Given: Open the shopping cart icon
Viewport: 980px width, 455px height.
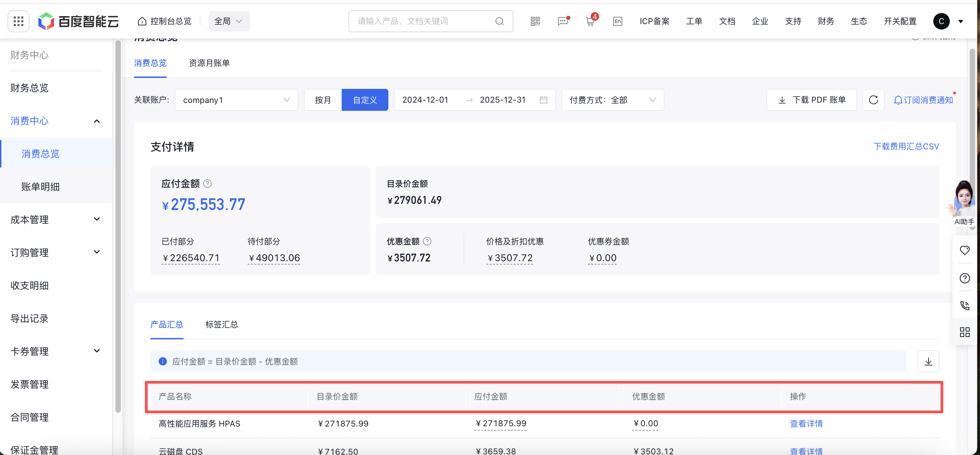Looking at the screenshot, I should 590,21.
